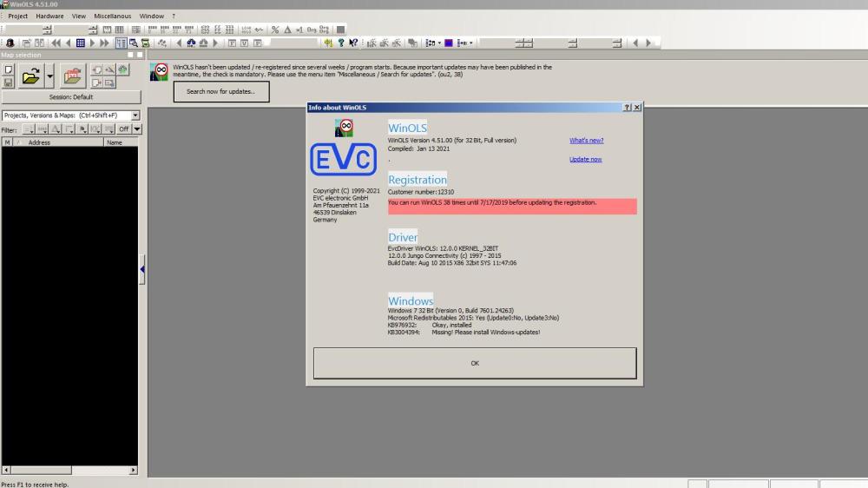Select the blue color swatch in toolbar

[449, 43]
